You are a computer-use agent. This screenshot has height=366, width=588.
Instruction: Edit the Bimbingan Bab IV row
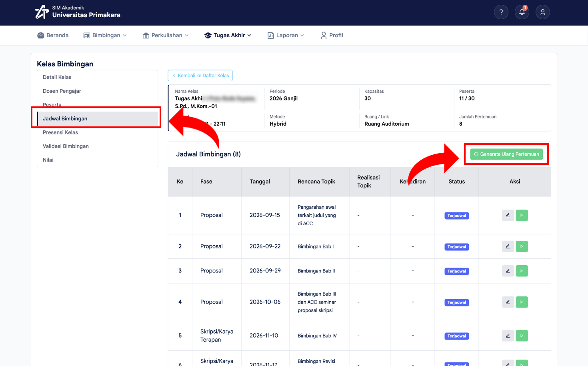click(x=508, y=336)
